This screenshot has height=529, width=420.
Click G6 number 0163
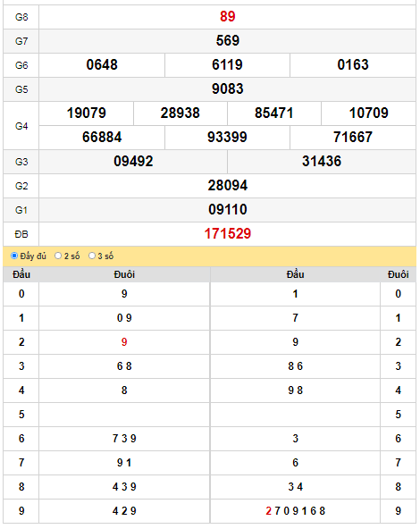coord(353,64)
